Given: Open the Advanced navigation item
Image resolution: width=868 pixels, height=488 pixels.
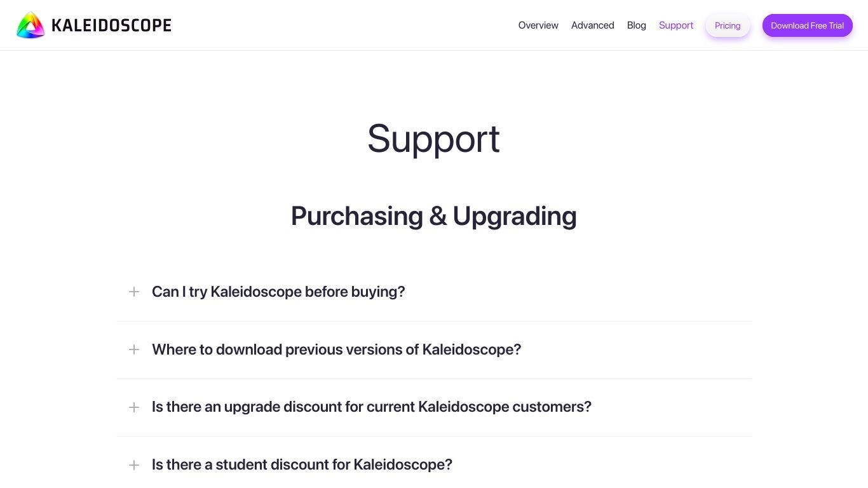Looking at the screenshot, I should click(x=592, y=25).
